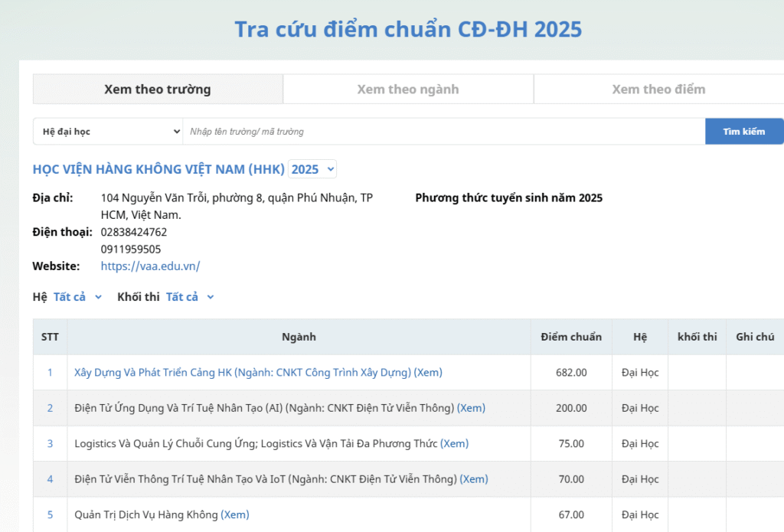
Task: Expand the Hệ Tất cả filter
Action: (77, 297)
